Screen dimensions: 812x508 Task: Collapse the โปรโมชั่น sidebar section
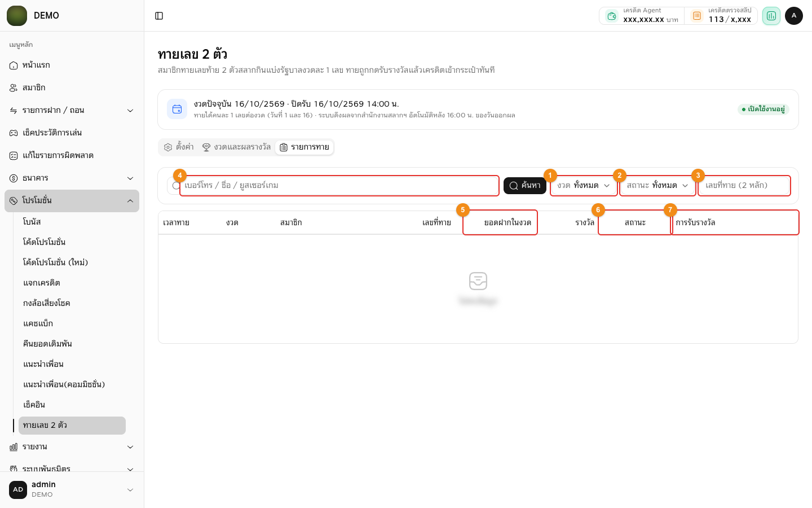(x=72, y=201)
